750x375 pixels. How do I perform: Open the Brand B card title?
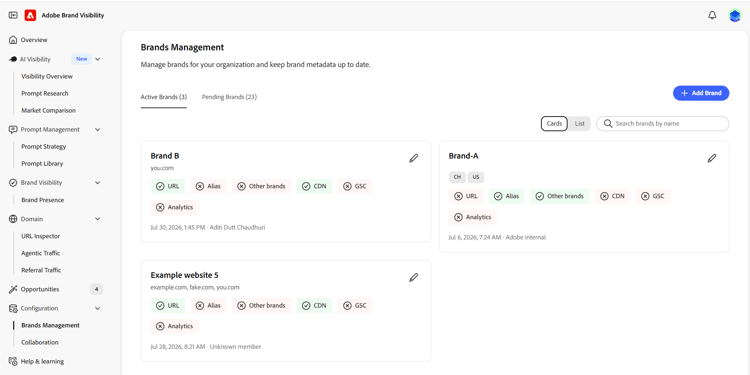[x=165, y=156]
